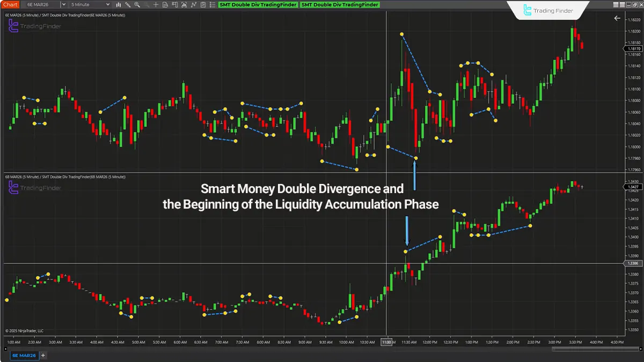
Task: Open the chart properties list icon
Action: click(x=212, y=5)
